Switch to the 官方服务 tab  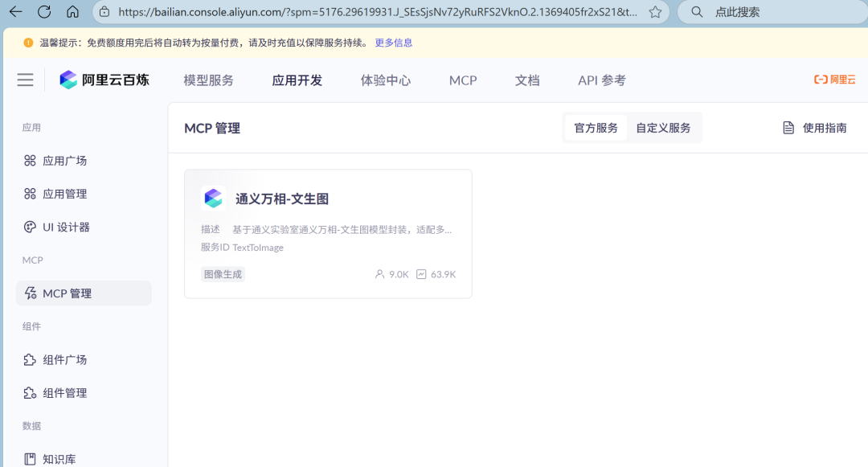click(x=596, y=128)
